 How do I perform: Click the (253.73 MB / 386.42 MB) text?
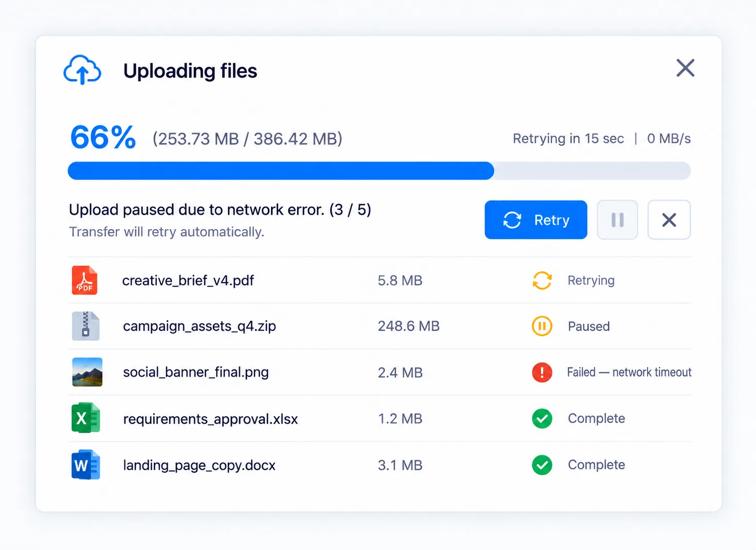[247, 139]
